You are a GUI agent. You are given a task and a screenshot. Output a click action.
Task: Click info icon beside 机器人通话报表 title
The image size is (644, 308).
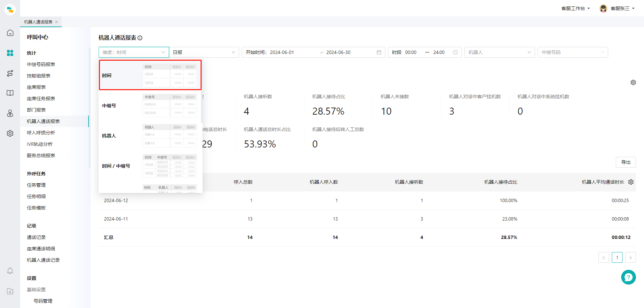[140, 38]
